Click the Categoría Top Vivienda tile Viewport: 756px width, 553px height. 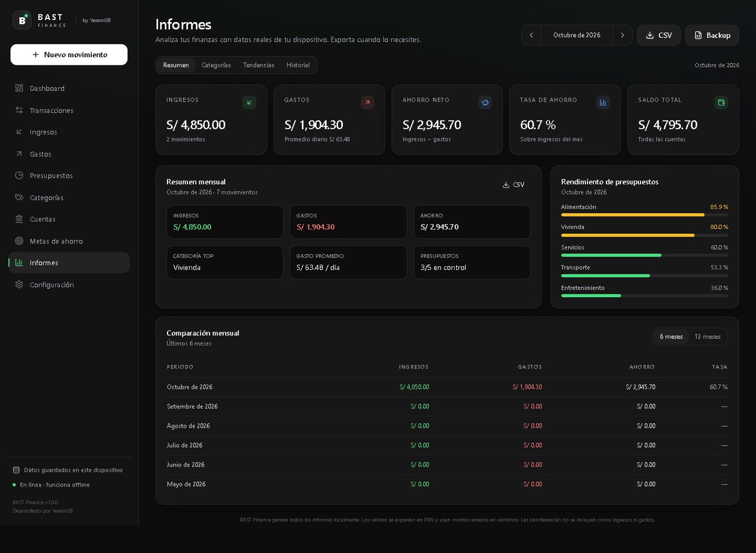[225, 262]
